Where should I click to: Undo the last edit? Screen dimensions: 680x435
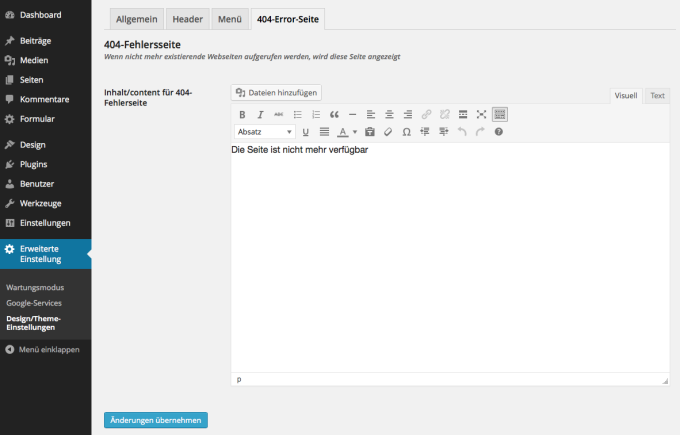point(462,132)
